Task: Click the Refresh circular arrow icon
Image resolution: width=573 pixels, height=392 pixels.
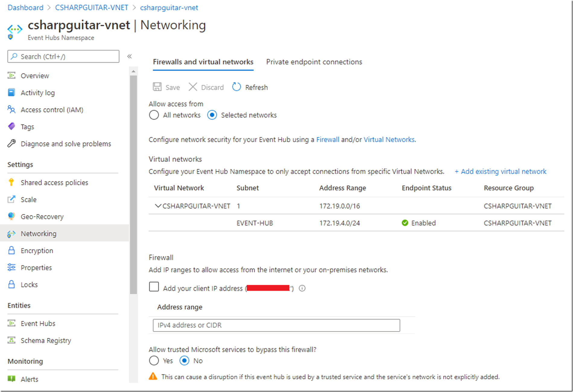Action: click(236, 87)
